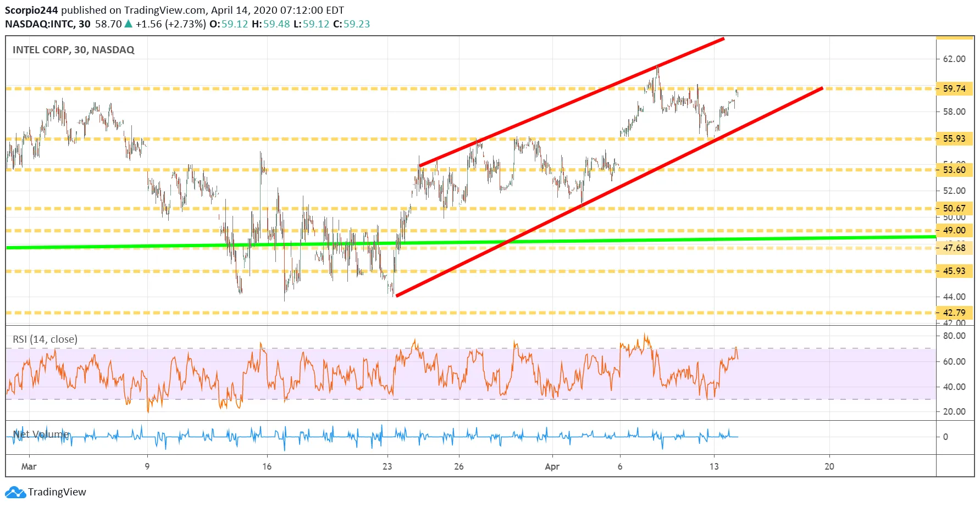
Task: Click the upper red channel trend line
Action: pos(572,102)
